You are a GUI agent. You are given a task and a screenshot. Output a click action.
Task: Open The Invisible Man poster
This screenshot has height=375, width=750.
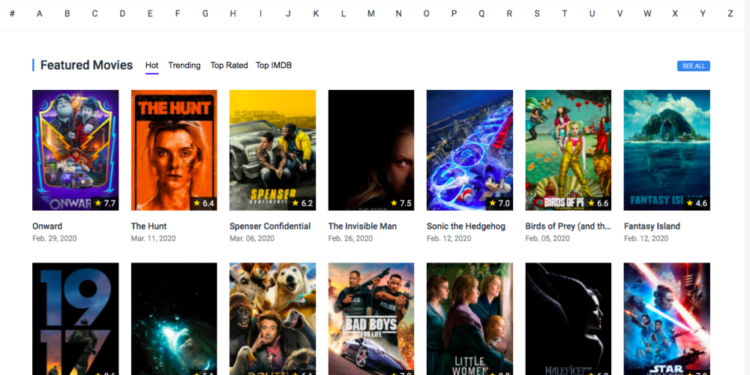click(x=371, y=150)
